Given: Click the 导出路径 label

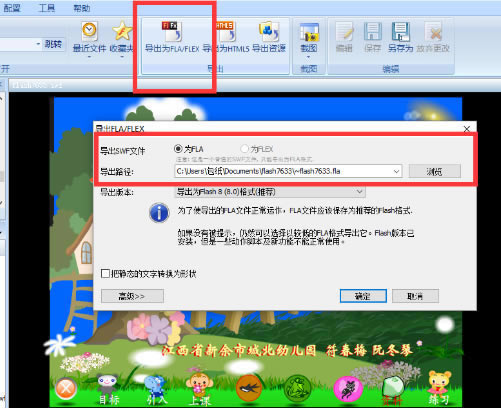Looking at the screenshot, I should pos(117,172).
